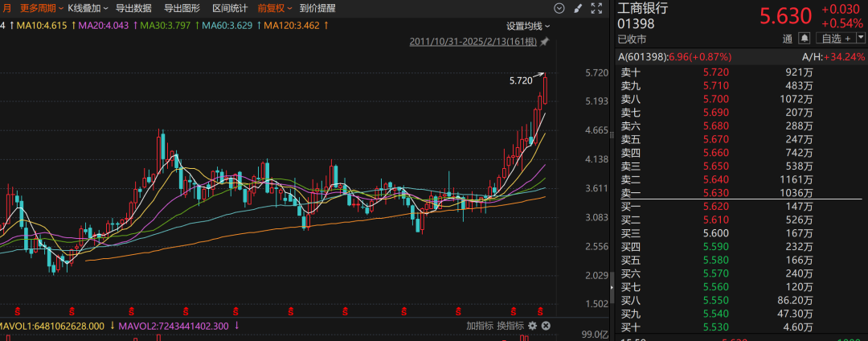
Task: Click the 通 connect badge
Action: click(x=787, y=38)
